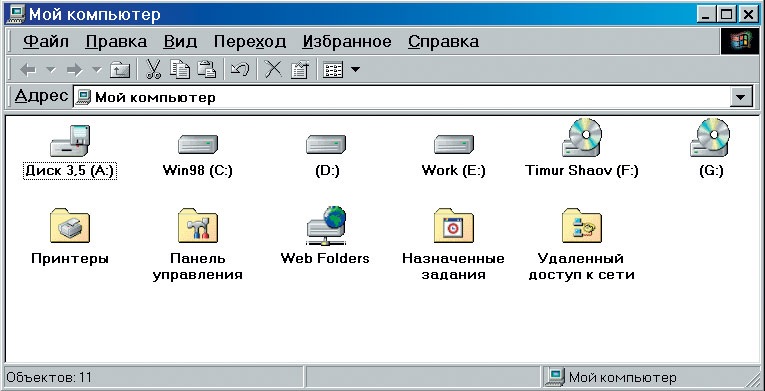
Task: Minimize the Мой компьютер window
Action: click(707, 15)
